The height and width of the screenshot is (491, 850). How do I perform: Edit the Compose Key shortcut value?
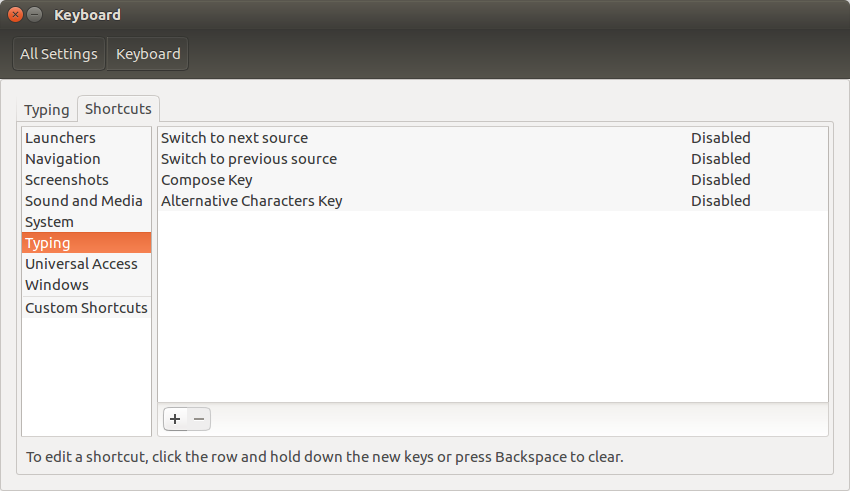[x=720, y=180]
